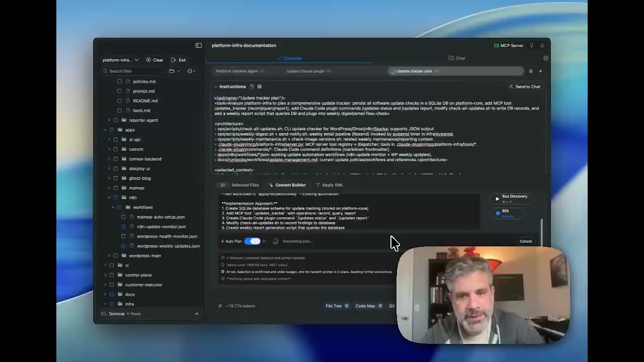Select the mainwp folder row
Screen dimensions: 644x362
click(151, 188)
